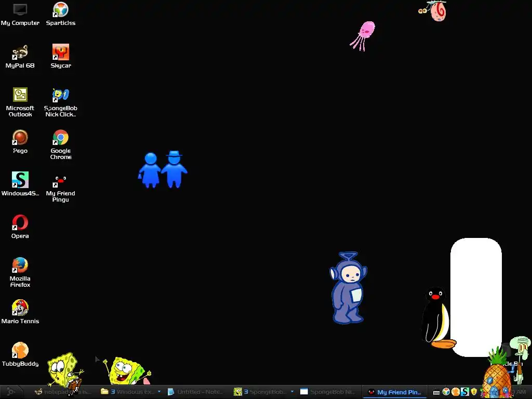Viewport: 532px width, 399px height.
Task: Click the Sparticles system tray icon
Action: coord(446,392)
